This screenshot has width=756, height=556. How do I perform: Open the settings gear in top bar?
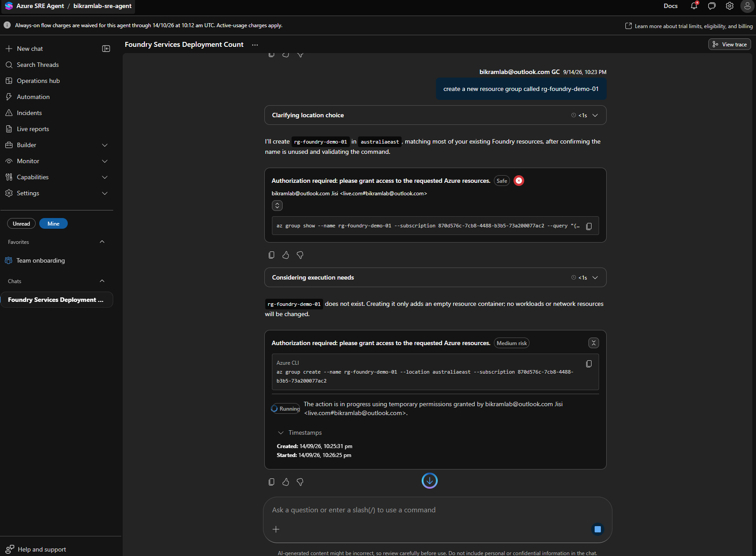730,6
